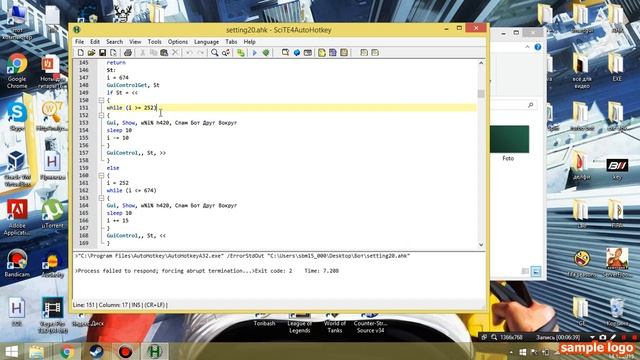The height and width of the screenshot is (360, 640).
Task: Take screenshot with Bandicam camera icon
Action: pos(603,338)
